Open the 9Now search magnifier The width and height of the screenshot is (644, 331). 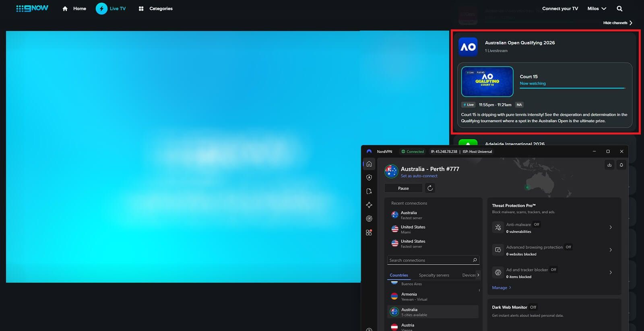click(x=619, y=8)
